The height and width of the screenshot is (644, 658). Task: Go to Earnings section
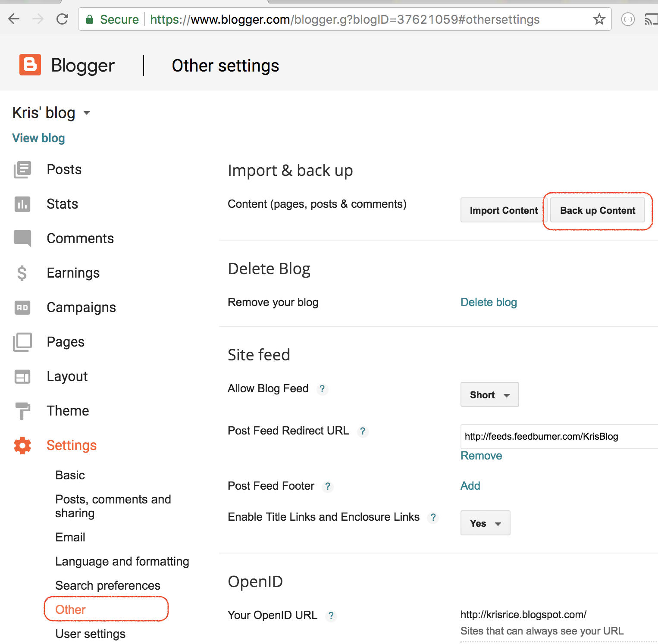pyautogui.click(x=73, y=273)
